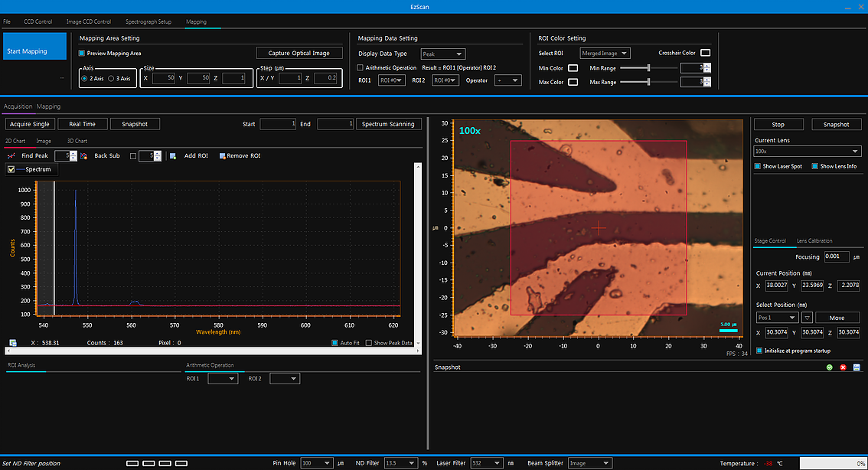Click the Remove ROI icon
This screenshot has width=868, height=470.
[x=222, y=156]
